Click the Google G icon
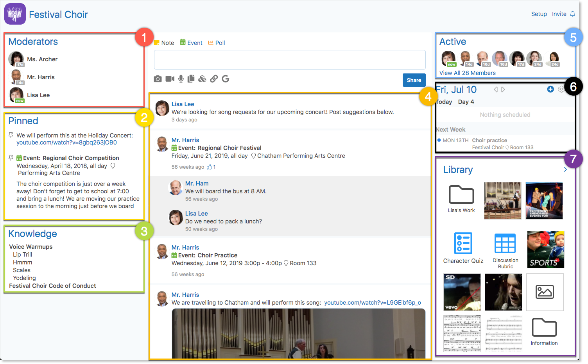 226,79
